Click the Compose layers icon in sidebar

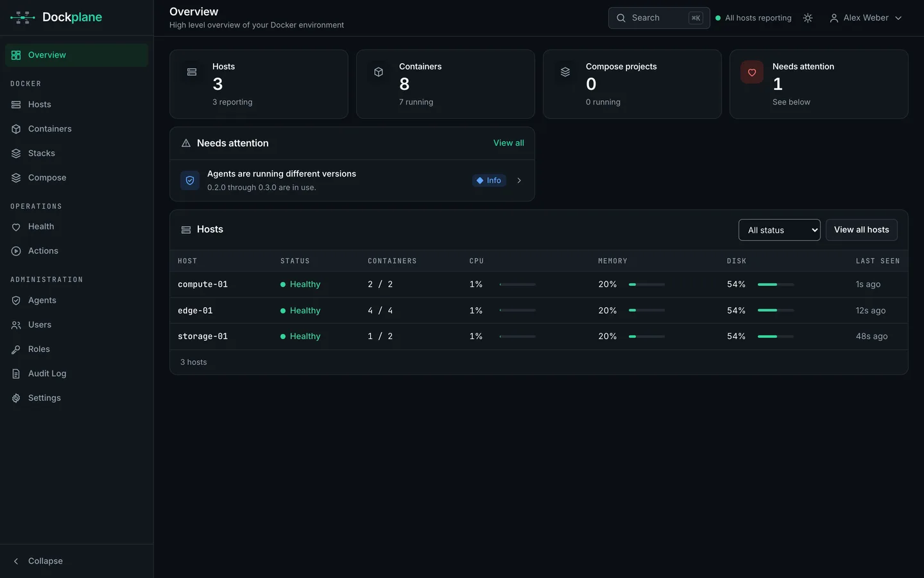point(16,178)
